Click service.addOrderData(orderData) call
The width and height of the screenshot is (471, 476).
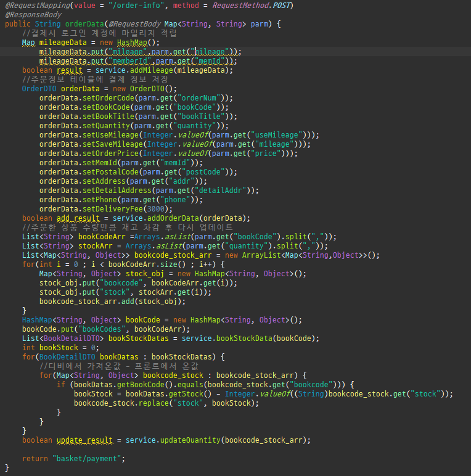(181, 218)
